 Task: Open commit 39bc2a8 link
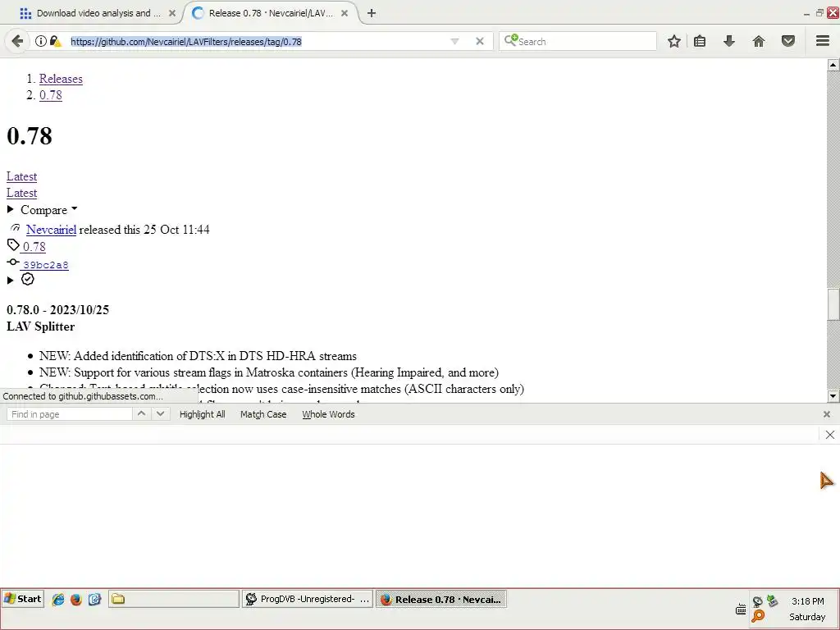[x=46, y=265]
